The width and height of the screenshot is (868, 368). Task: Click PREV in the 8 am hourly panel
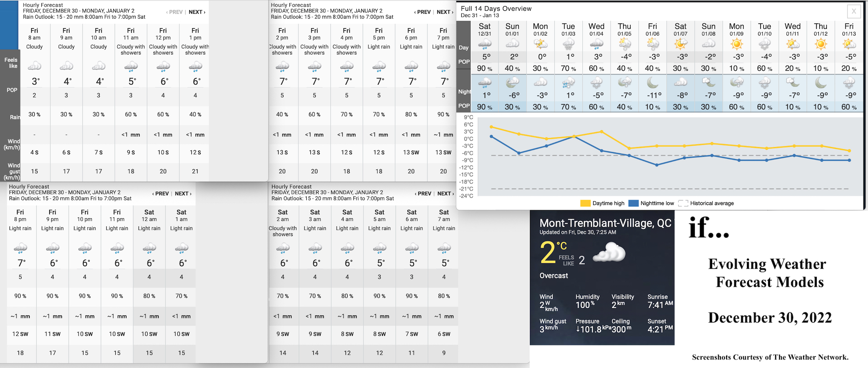pyautogui.click(x=174, y=12)
